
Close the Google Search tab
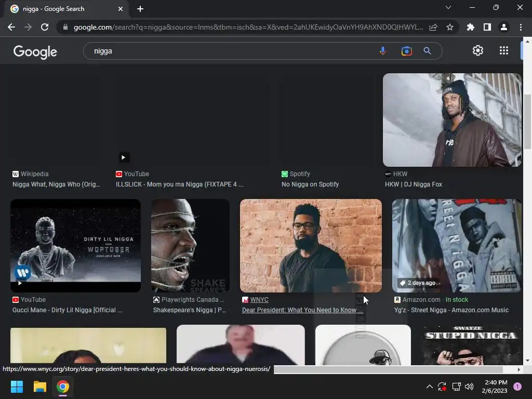pyautogui.click(x=121, y=9)
